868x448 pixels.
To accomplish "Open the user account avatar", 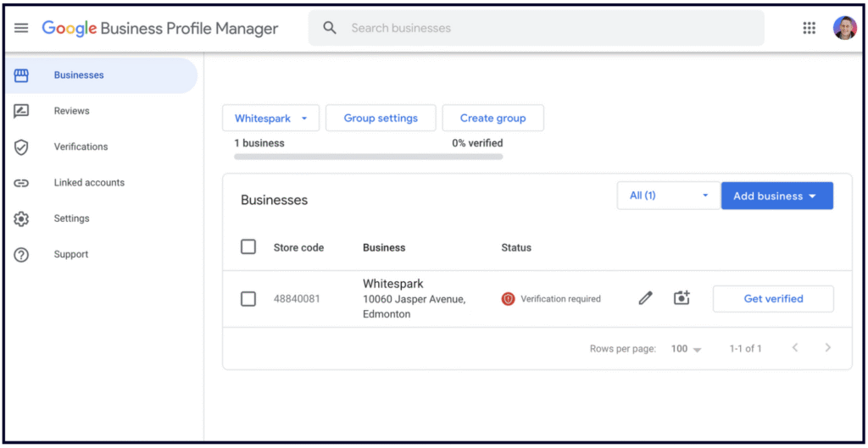I will [844, 28].
